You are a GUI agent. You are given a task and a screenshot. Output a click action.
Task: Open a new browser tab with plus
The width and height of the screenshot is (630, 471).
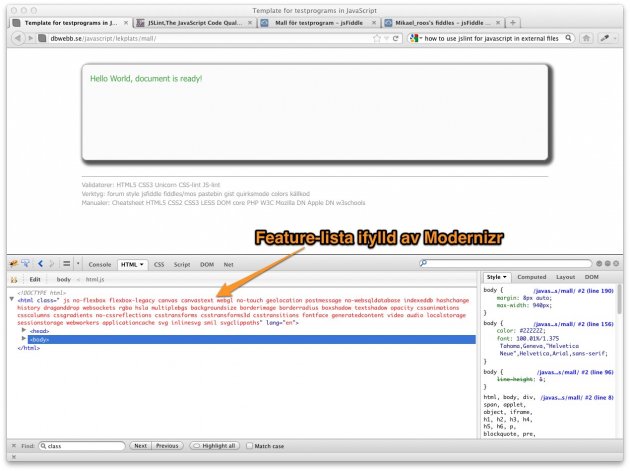point(513,23)
